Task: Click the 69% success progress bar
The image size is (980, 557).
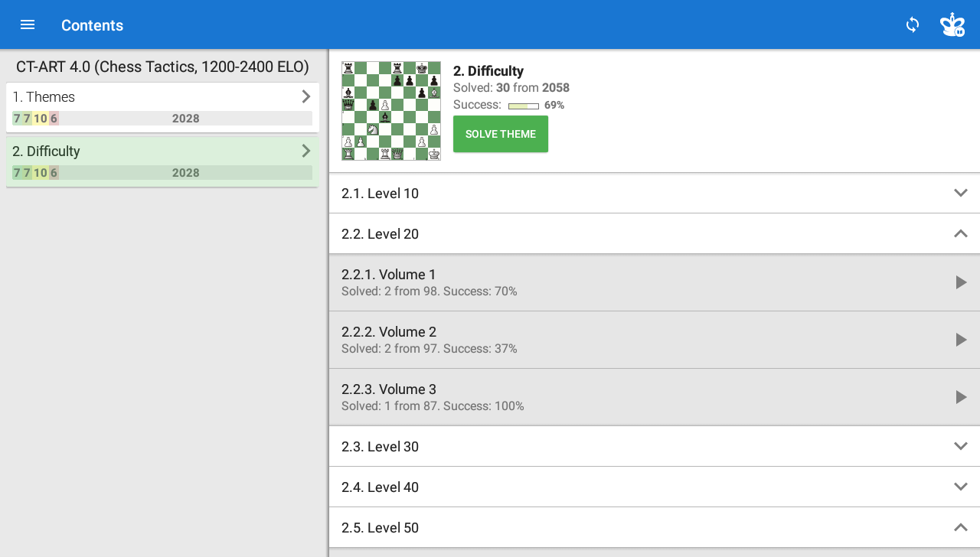Action: (524, 106)
